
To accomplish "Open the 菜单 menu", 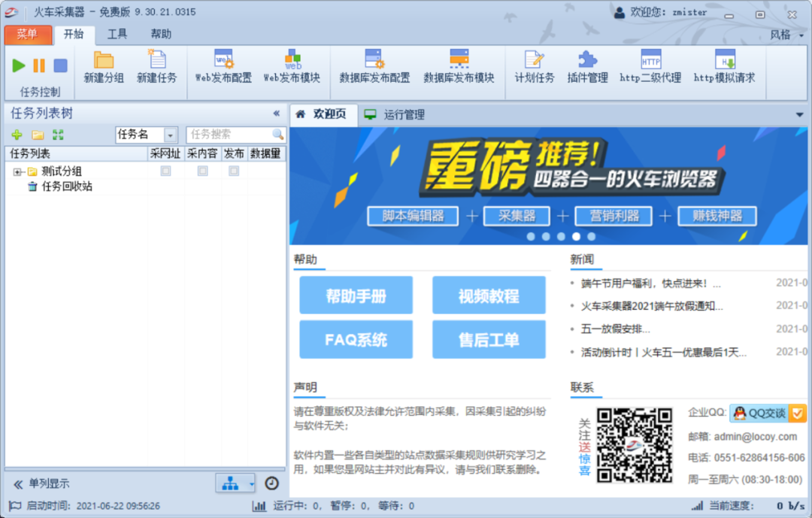I will [28, 35].
